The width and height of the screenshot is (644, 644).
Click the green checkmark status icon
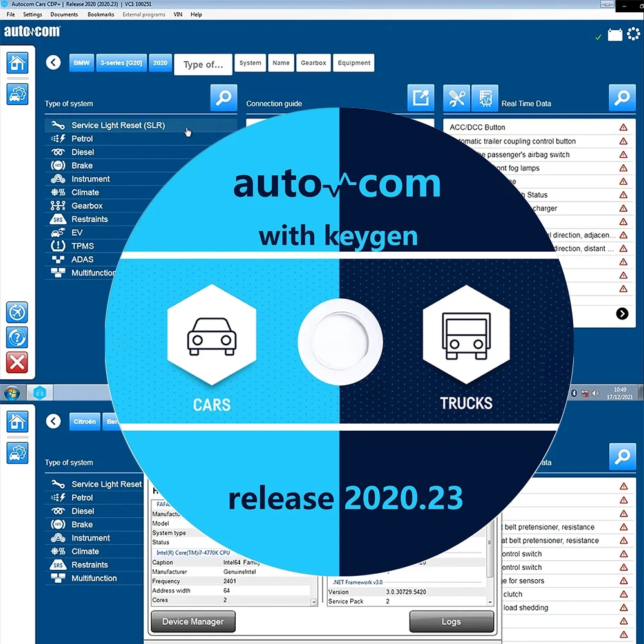598,37
